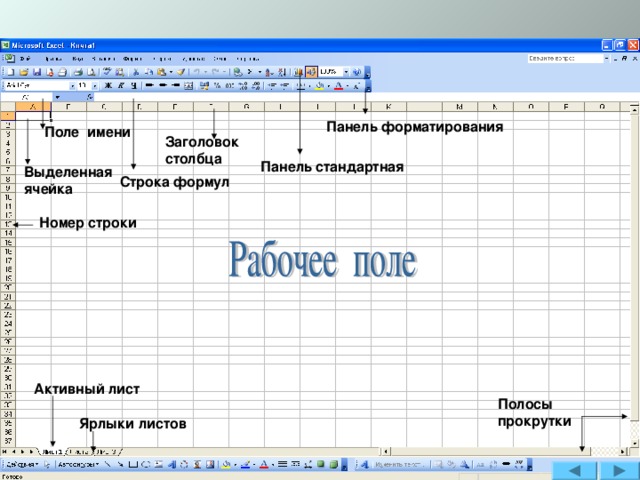Open the font size dropdown
The image size is (640, 480).
pos(95,86)
